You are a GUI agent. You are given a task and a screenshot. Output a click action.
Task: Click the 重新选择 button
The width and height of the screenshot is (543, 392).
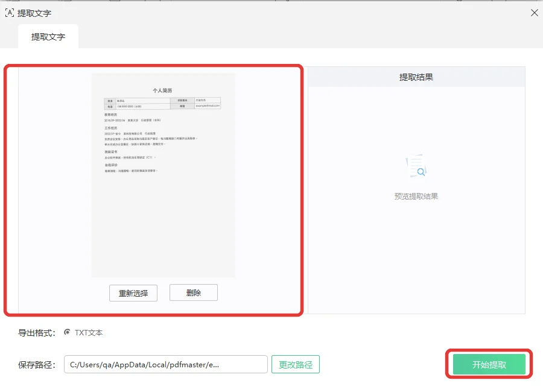[x=133, y=293]
